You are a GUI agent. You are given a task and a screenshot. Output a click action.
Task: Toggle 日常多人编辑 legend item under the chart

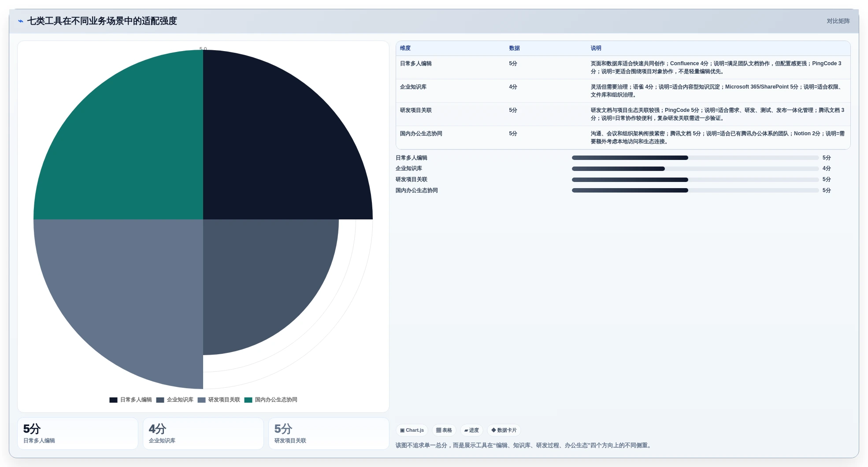coord(131,400)
